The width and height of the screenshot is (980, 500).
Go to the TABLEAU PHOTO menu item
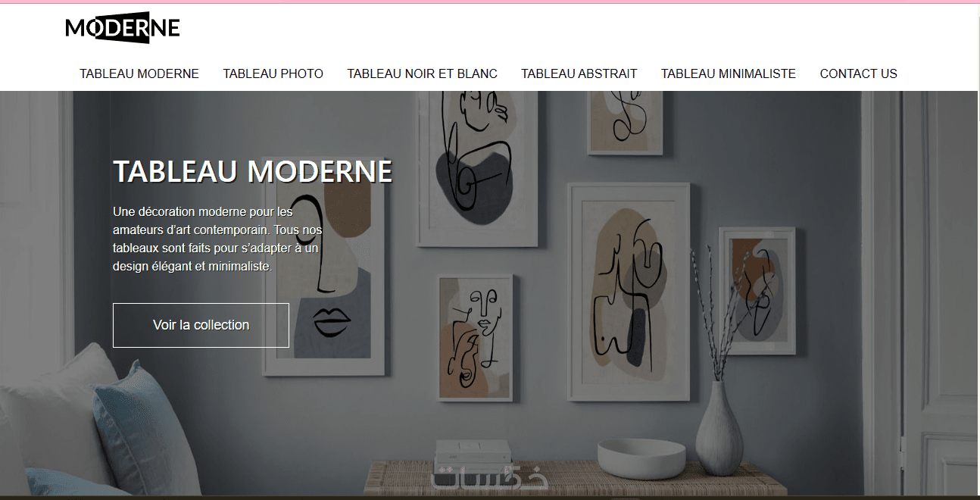pyautogui.click(x=273, y=73)
